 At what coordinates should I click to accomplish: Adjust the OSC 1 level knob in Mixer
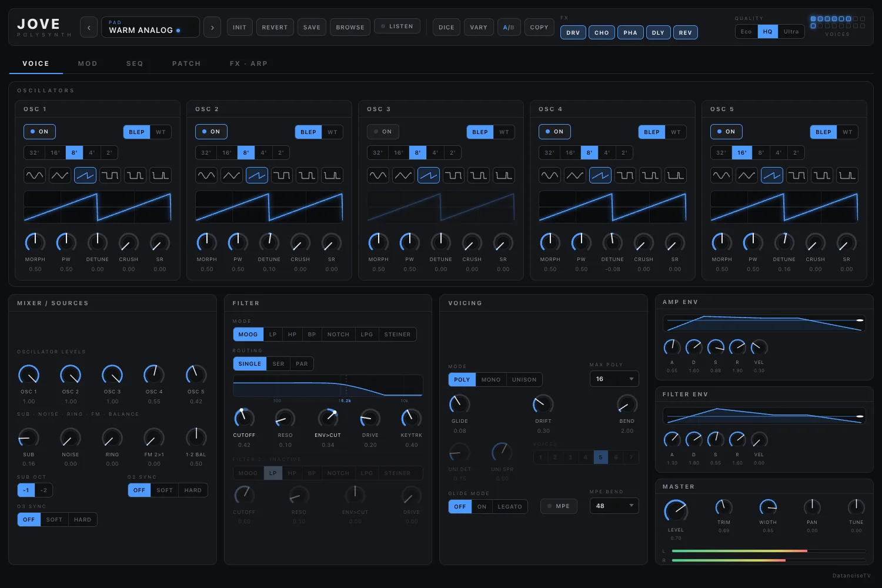29,375
